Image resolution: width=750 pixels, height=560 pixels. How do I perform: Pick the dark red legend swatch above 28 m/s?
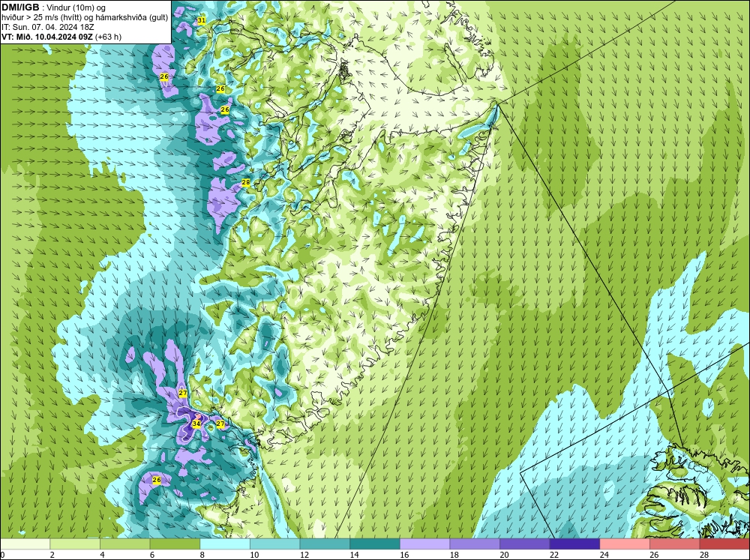724,544
